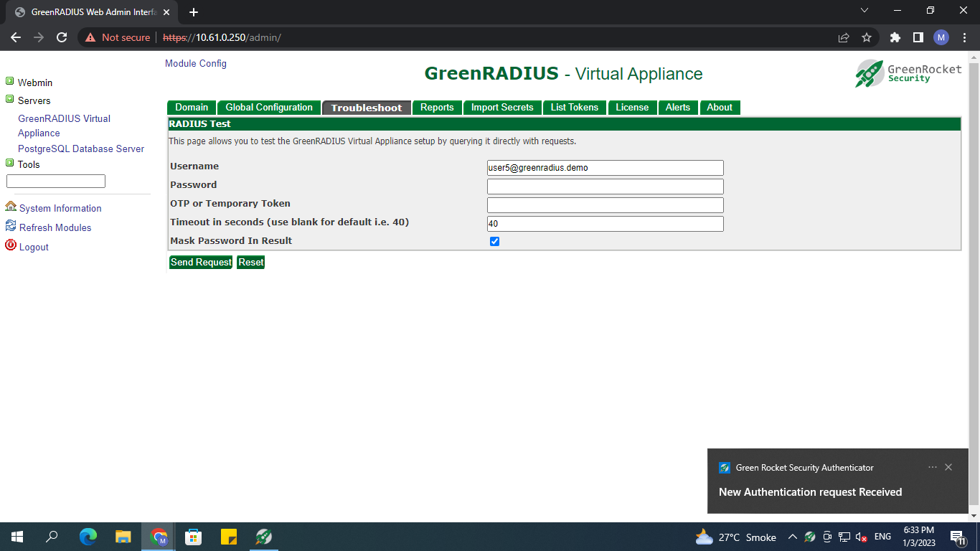Collapse the Servers category icon

pos(10,100)
